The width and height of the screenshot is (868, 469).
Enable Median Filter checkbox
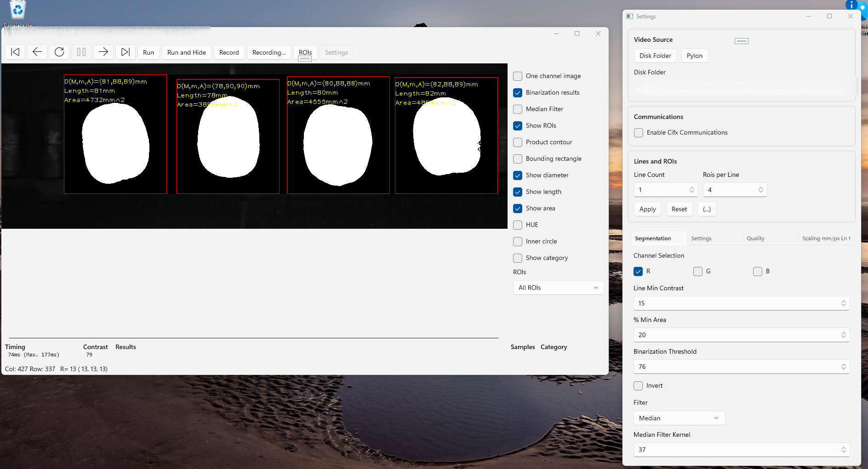(518, 109)
